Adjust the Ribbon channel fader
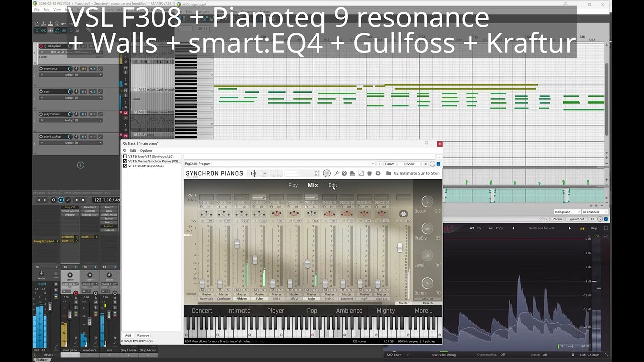The width and height of the screenshot is (644, 362). (x=237, y=244)
